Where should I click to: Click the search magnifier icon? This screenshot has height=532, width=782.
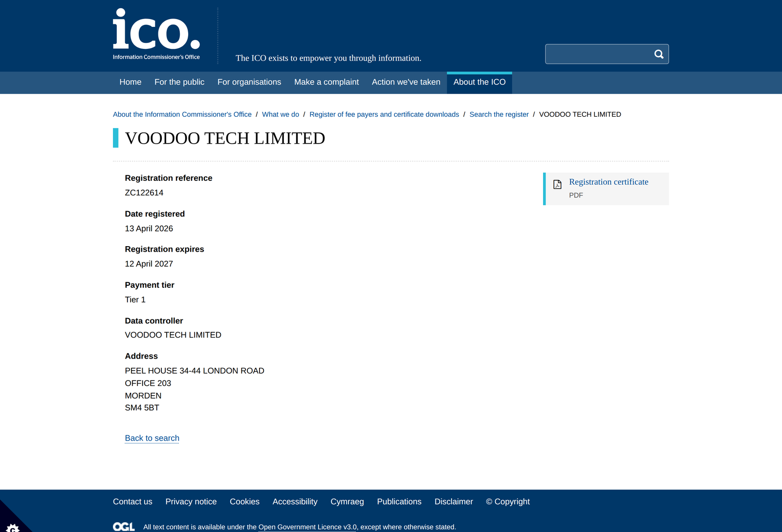click(659, 54)
